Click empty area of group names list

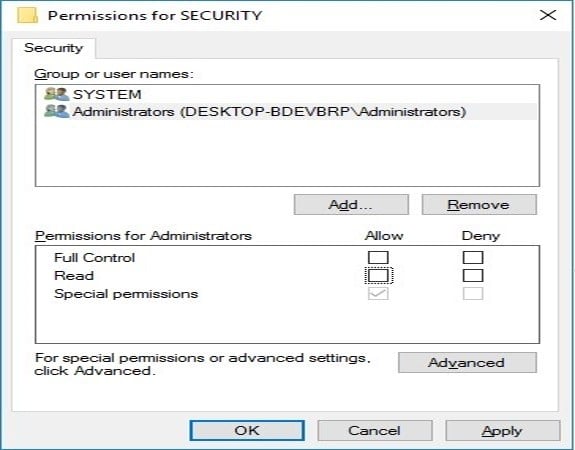pos(287,152)
